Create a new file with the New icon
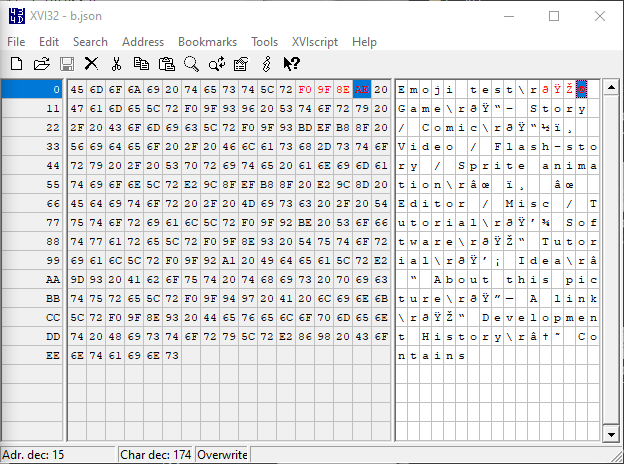This screenshot has height=464, width=624. click(16, 64)
